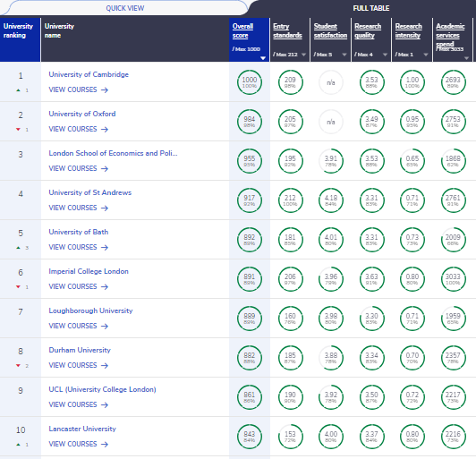The image size is (476, 459).
Task: View courses for Loughborough University
Action: 79,326
